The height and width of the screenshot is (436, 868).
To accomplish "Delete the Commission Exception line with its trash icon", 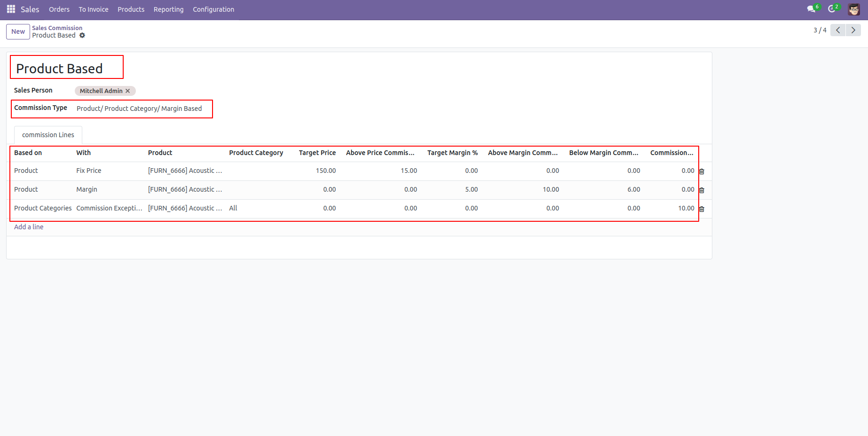I will (702, 209).
